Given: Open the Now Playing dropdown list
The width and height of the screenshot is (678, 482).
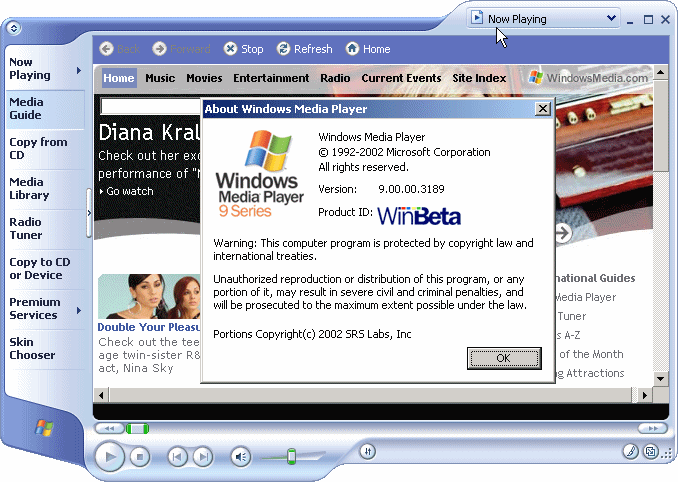Looking at the screenshot, I should (611, 19).
